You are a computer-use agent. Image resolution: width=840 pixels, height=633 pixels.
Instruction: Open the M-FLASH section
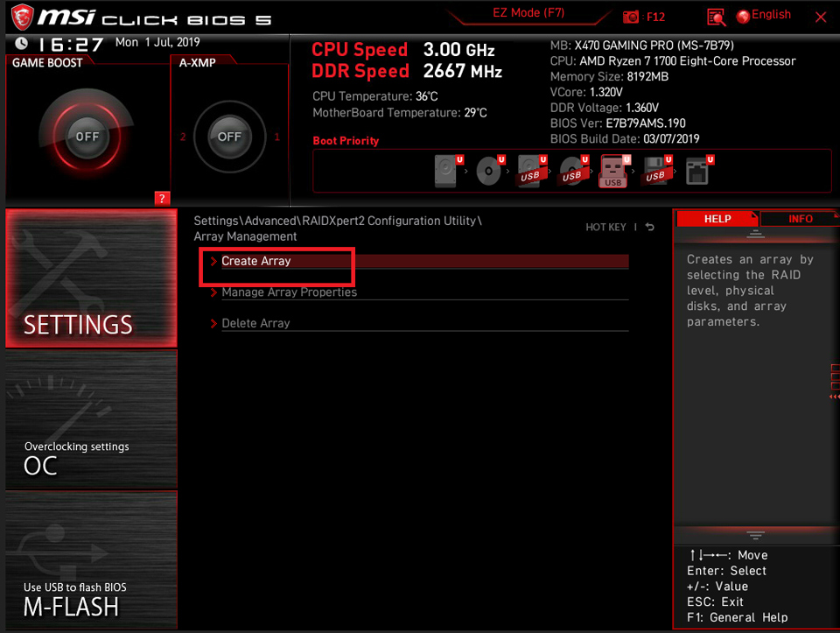click(91, 560)
